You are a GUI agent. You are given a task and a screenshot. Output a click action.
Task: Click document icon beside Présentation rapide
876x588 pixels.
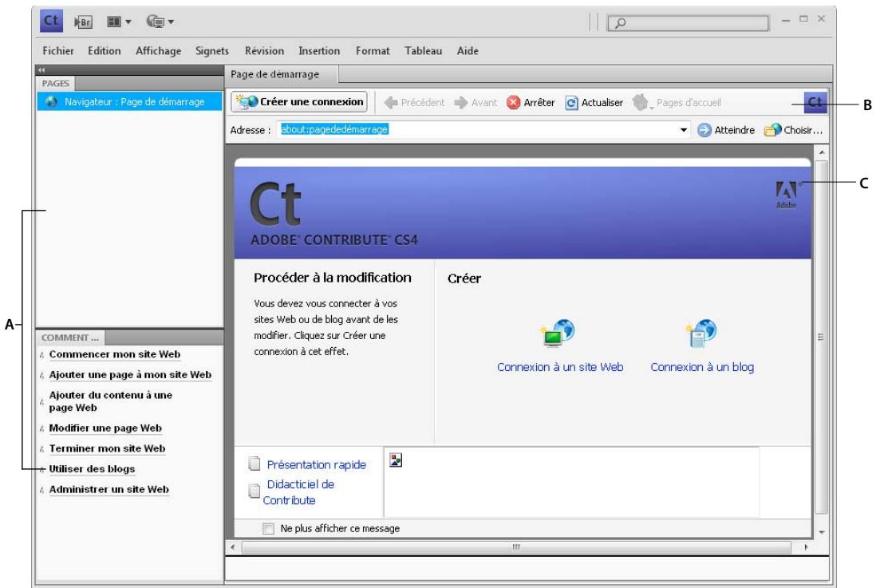pyautogui.click(x=255, y=464)
